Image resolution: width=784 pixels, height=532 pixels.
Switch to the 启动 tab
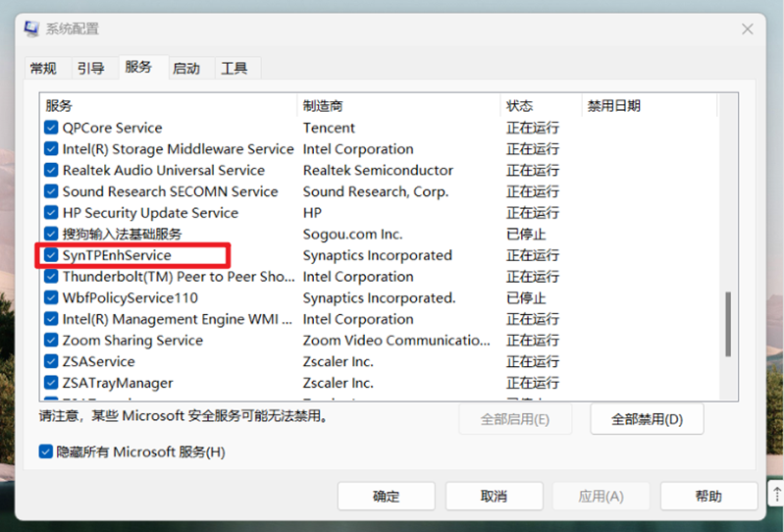pyautogui.click(x=186, y=69)
